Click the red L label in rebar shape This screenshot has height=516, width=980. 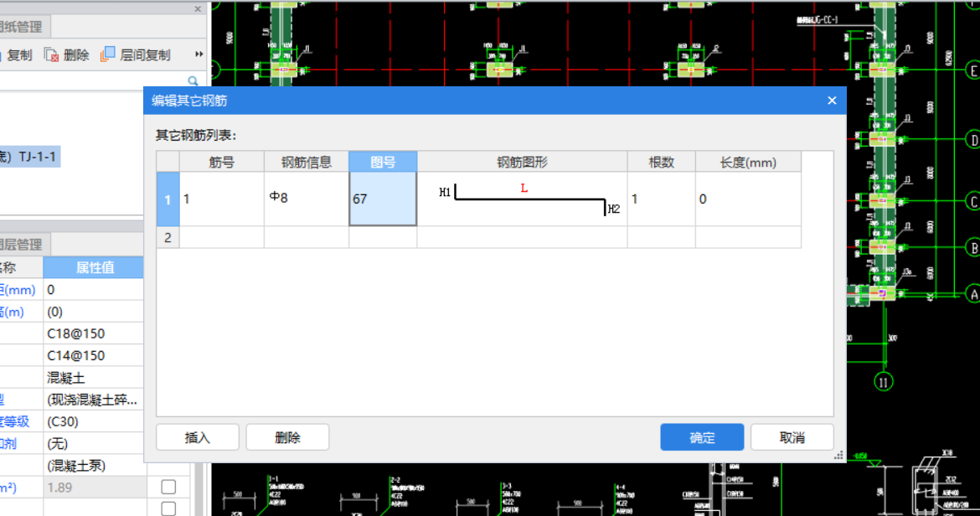(x=524, y=188)
